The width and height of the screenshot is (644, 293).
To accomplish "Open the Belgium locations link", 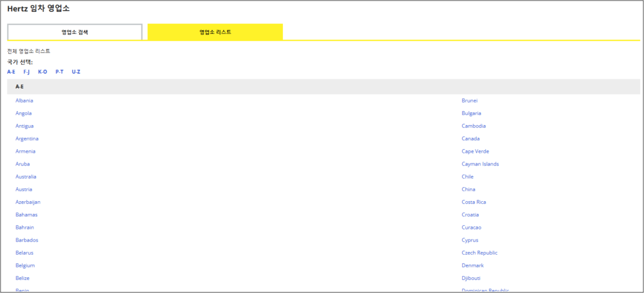I will [x=25, y=265].
